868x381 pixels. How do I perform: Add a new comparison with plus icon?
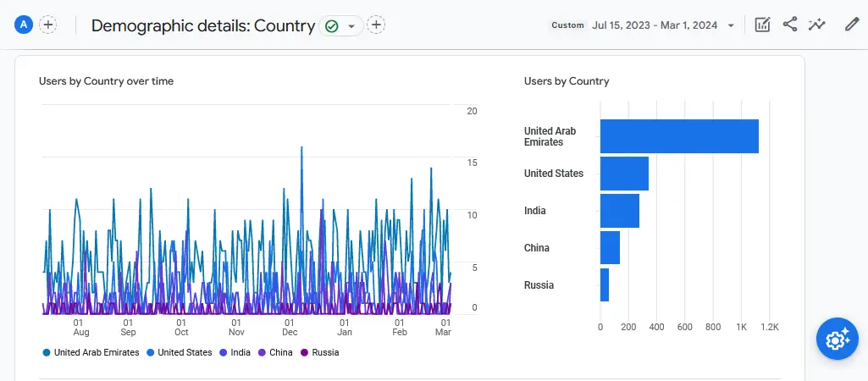pyautogui.click(x=48, y=25)
